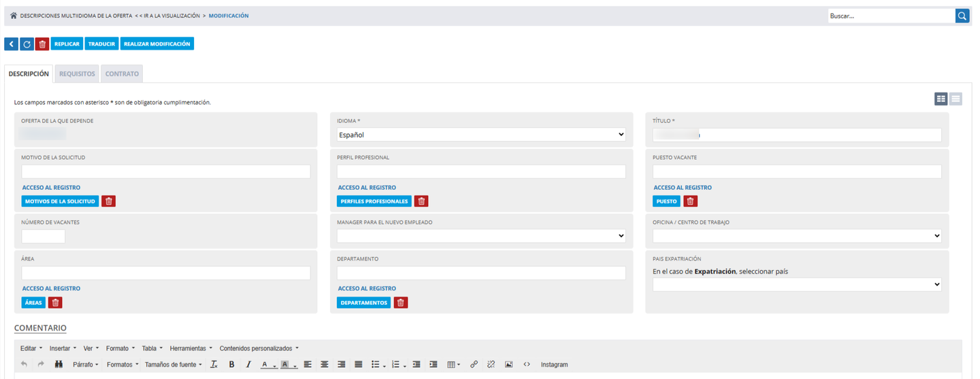Open Manager para el nuevo empleado dropdown
The width and height of the screenshot is (980, 379).
(481, 236)
